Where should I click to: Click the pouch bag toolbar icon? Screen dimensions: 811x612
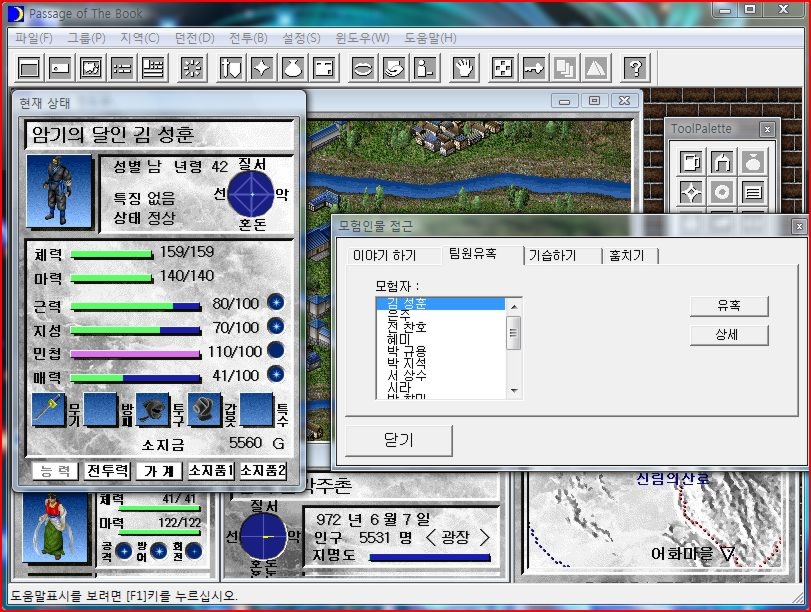[x=293, y=68]
